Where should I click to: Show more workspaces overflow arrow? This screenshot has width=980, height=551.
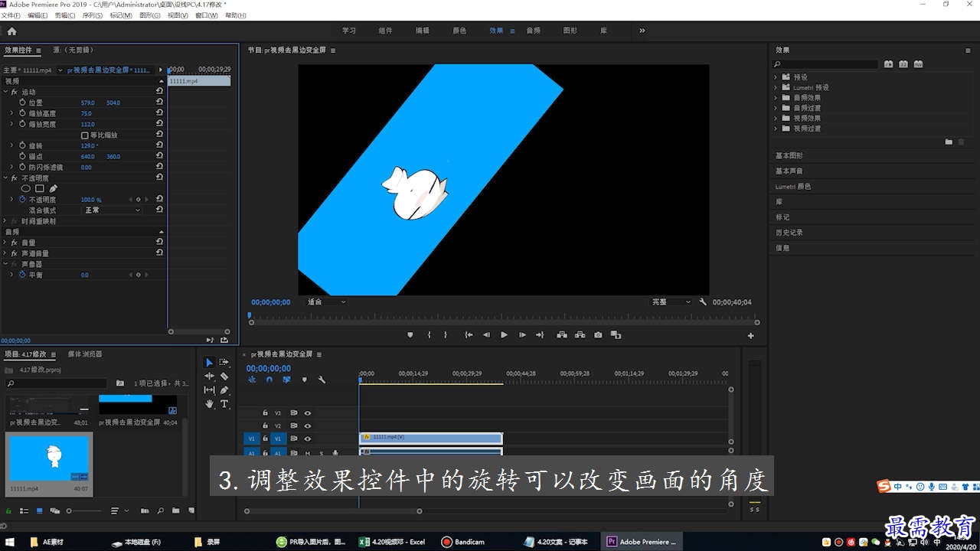pos(642,31)
